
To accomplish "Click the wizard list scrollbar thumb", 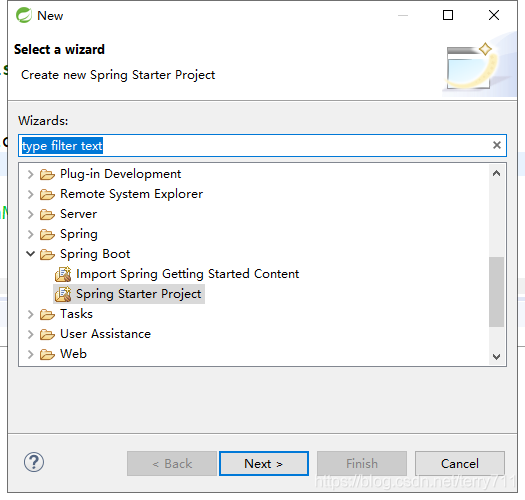I will [496, 292].
